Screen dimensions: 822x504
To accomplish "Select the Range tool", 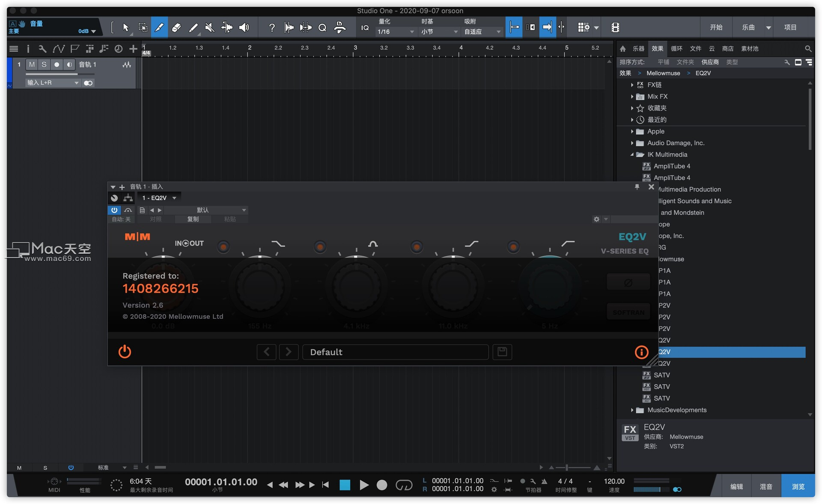I will (143, 28).
